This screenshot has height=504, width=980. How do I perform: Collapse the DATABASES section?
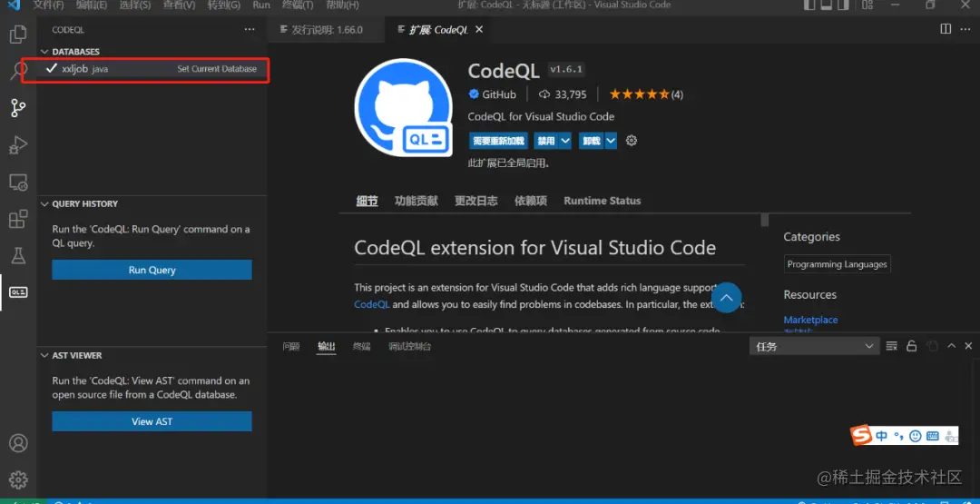[x=44, y=51]
